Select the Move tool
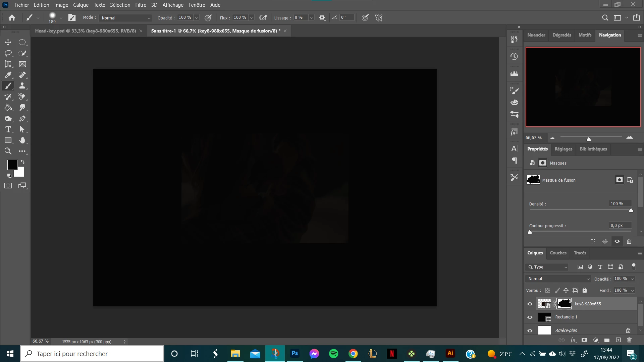Screen dimensions: 644x362 8,42
